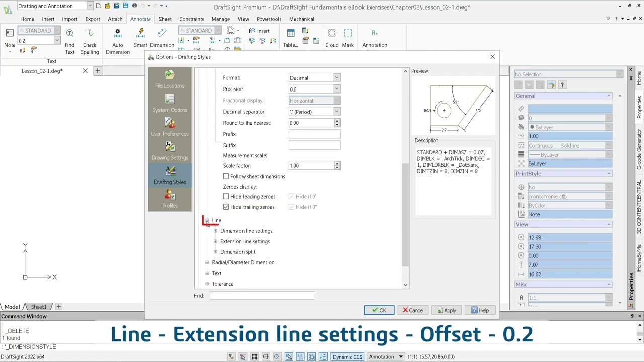Screen dimensions: 644x362
Task: Open Drawing Settings category
Action: click(170, 151)
